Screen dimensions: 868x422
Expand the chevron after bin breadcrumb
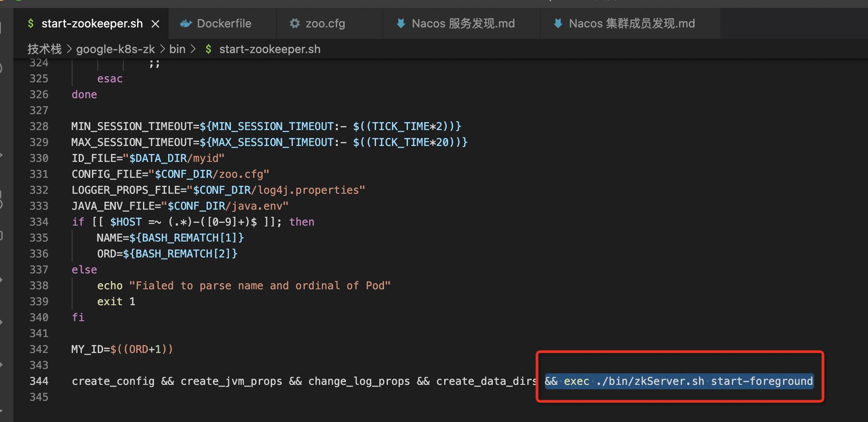(193, 49)
